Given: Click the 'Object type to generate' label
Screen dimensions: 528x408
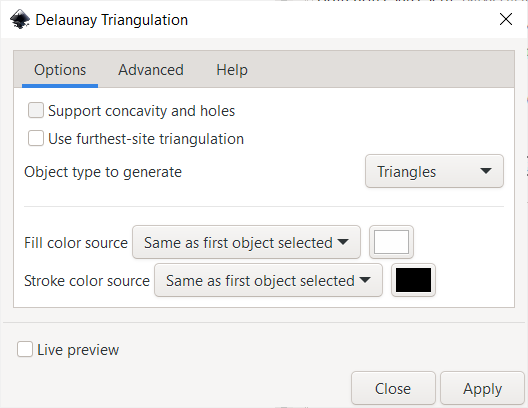Looking at the screenshot, I should click(x=103, y=172).
